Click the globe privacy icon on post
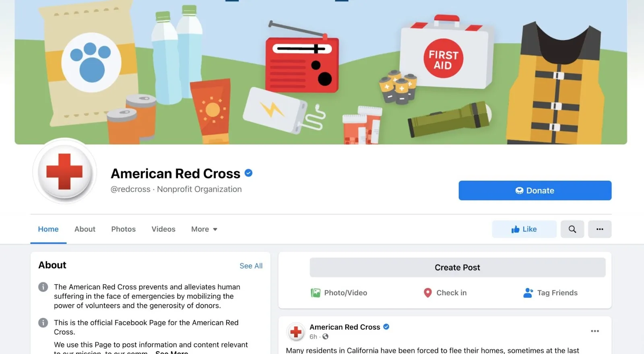Viewport: 644px width, 354px height. click(325, 337)
